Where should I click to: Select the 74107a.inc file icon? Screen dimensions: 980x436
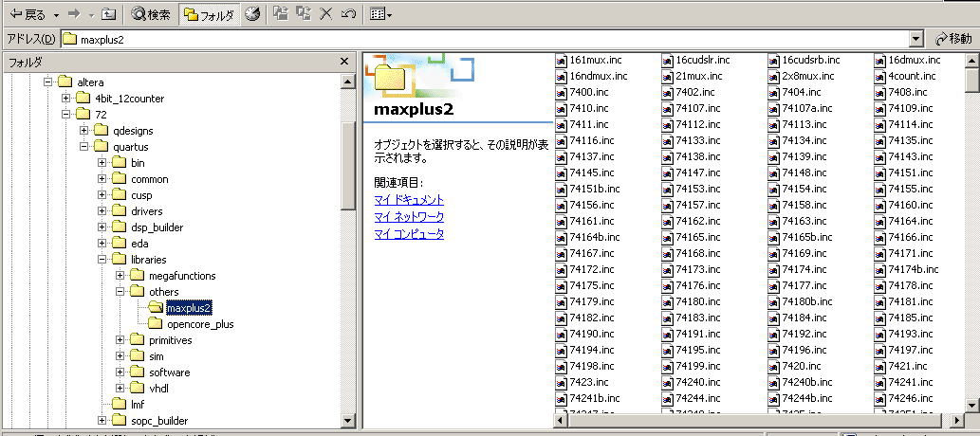tap(774, 109)
